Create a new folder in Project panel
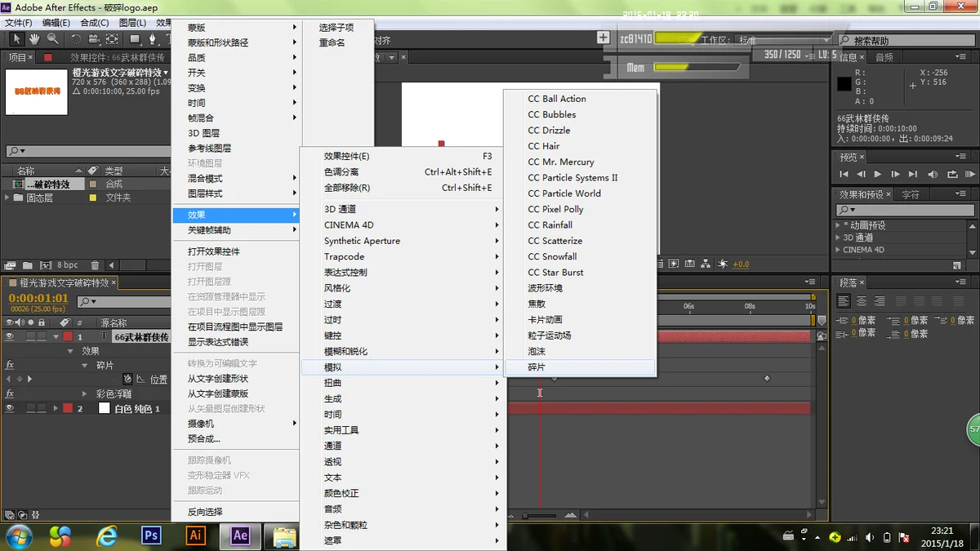This screenshot has height=551, width=980. tap(27, 265)
